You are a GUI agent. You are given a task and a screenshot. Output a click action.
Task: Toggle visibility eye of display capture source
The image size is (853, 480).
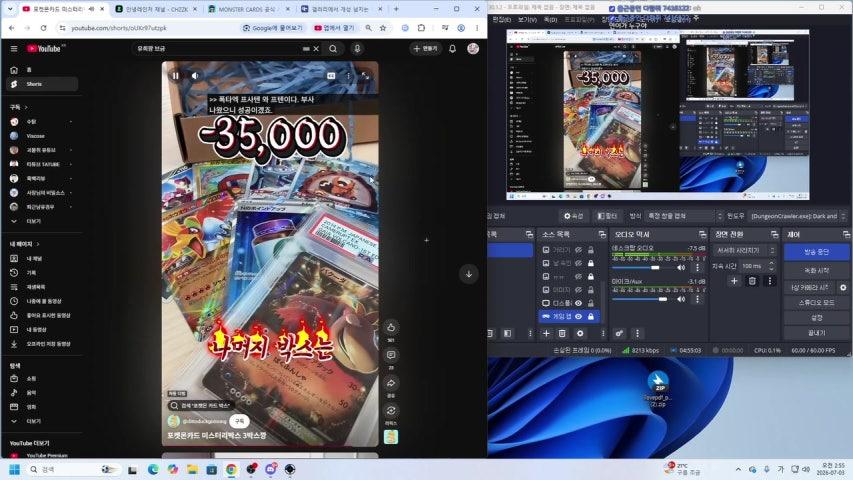[579, 303]
